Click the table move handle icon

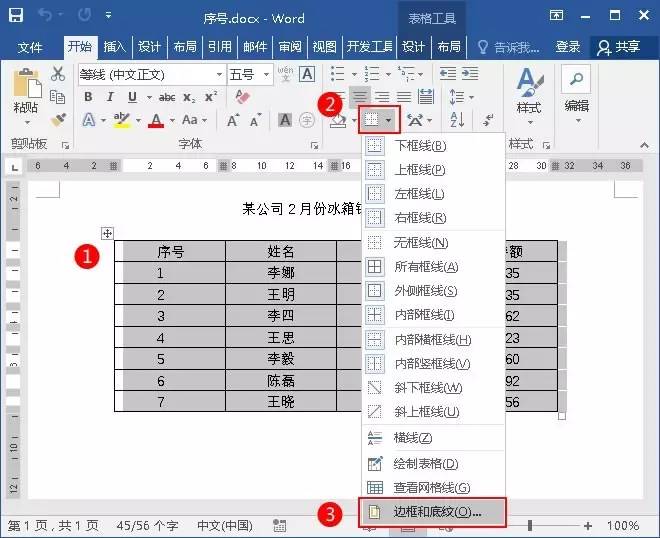pos(108,234)
